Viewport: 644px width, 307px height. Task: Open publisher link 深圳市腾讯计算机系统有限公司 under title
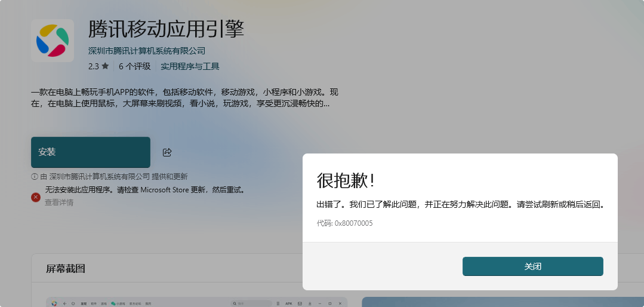147,51
